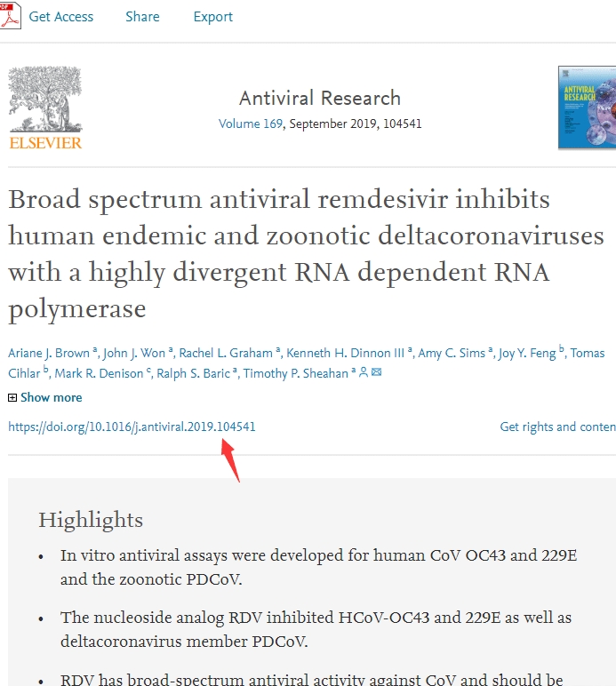Screen dimensions: 616x686
Task: Click Get rights and content link
Action: click(x=558, y=427)
